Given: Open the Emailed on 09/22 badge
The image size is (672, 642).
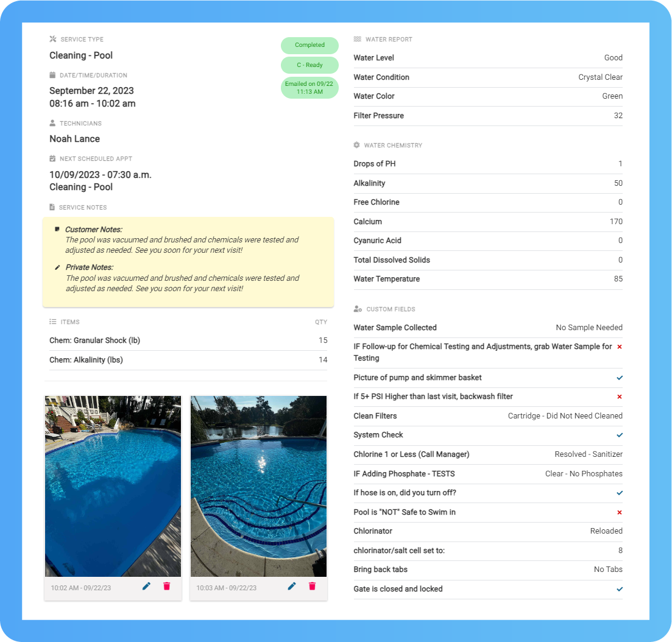Looking at the screenshot, I should click(309, 88).
